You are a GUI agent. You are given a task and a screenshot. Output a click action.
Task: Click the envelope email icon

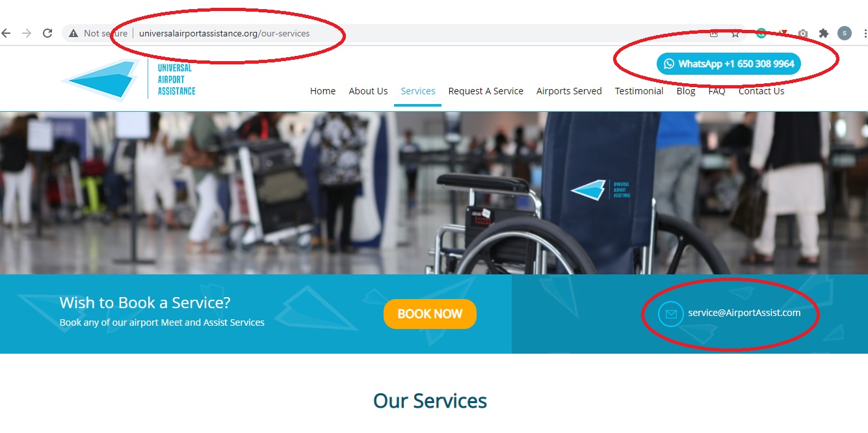(x=671, y=314)
